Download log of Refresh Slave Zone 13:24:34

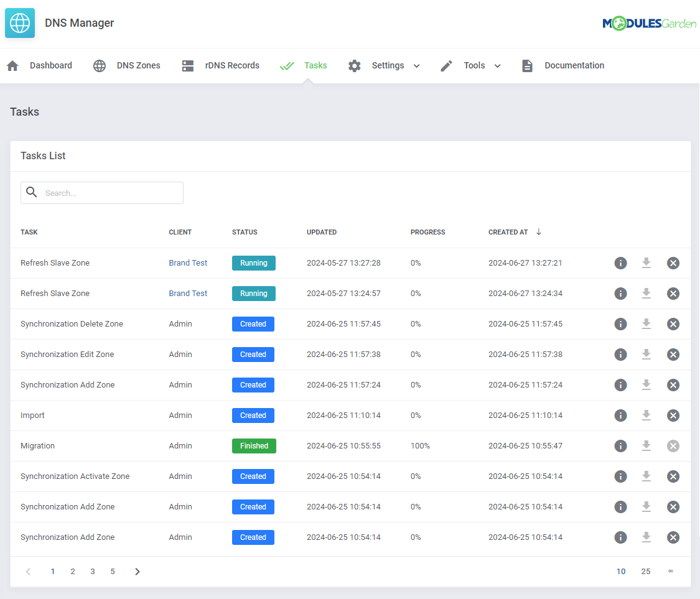point(646,294)
